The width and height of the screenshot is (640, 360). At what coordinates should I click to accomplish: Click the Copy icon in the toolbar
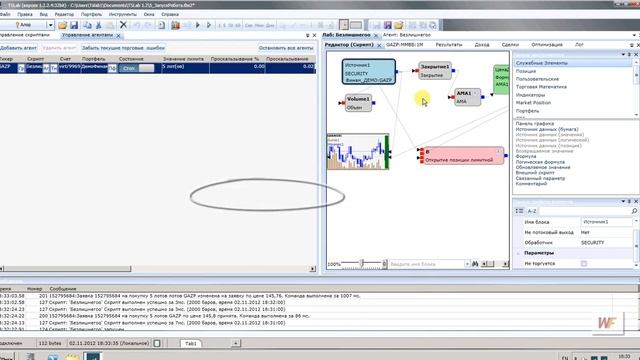(x=87, y=25)
